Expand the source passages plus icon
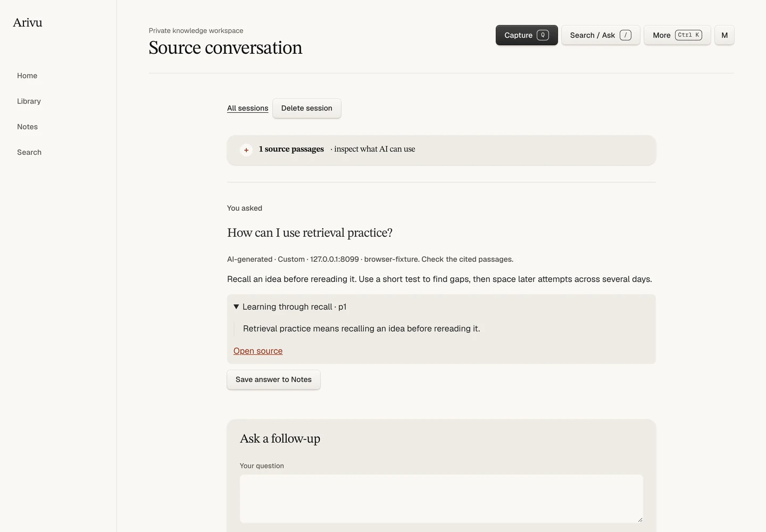The height and width of the screenshot is (532, 766). (x=246, y=150)
